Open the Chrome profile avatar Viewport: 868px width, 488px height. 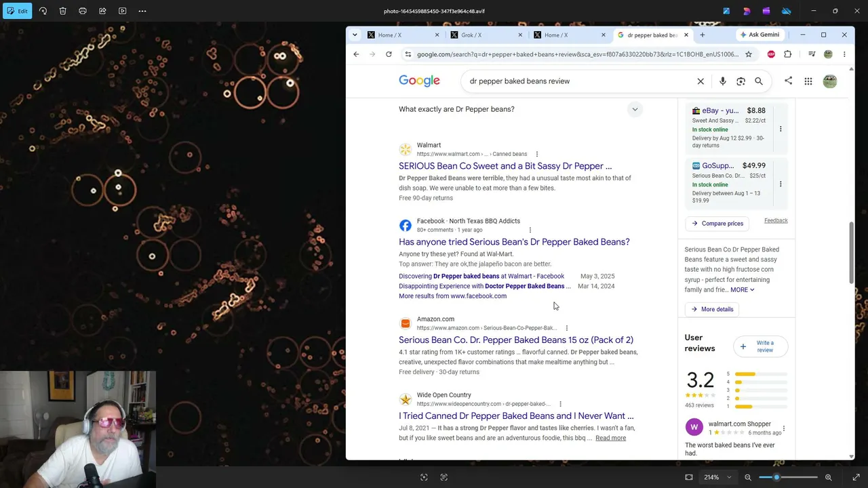[828, 54]
